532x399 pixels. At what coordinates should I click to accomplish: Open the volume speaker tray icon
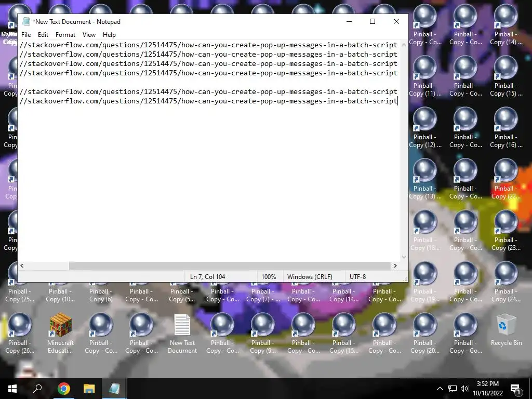click(x=464, y=389)
